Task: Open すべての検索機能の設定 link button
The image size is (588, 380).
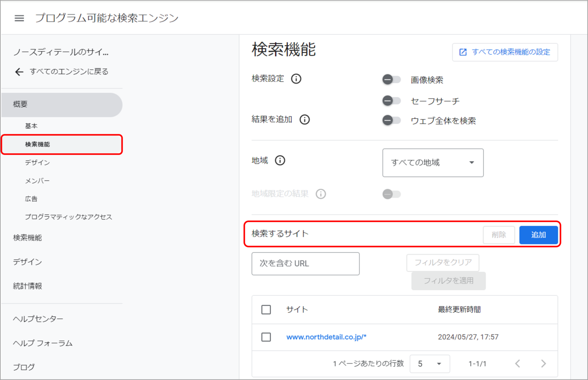Action: click(505, 52)
